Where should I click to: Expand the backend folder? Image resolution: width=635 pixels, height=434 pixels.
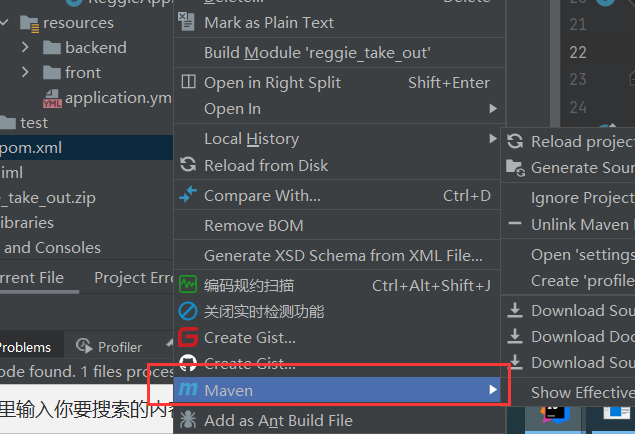(26, 47)
